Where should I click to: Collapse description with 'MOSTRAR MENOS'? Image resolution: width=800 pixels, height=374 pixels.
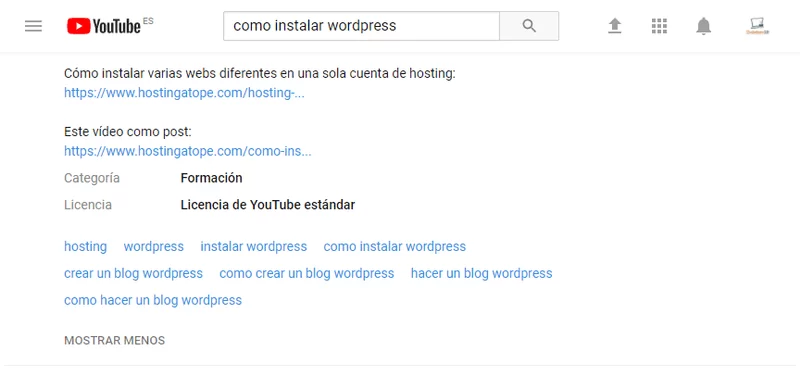(x=114, y=340)
